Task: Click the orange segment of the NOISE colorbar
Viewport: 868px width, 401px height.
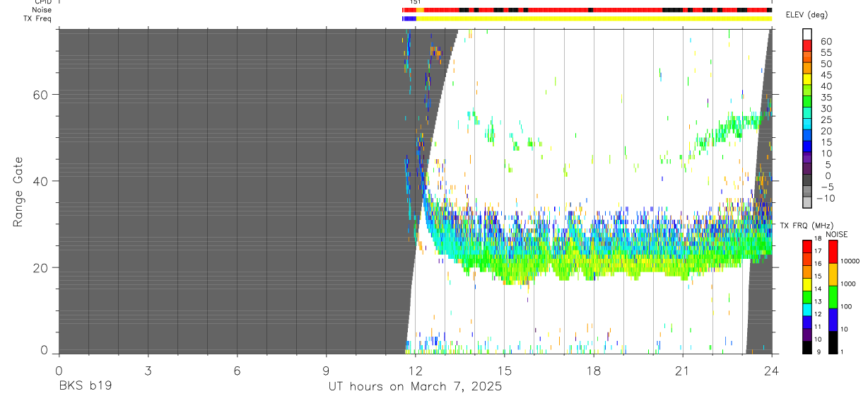Action: coord(833,274)
